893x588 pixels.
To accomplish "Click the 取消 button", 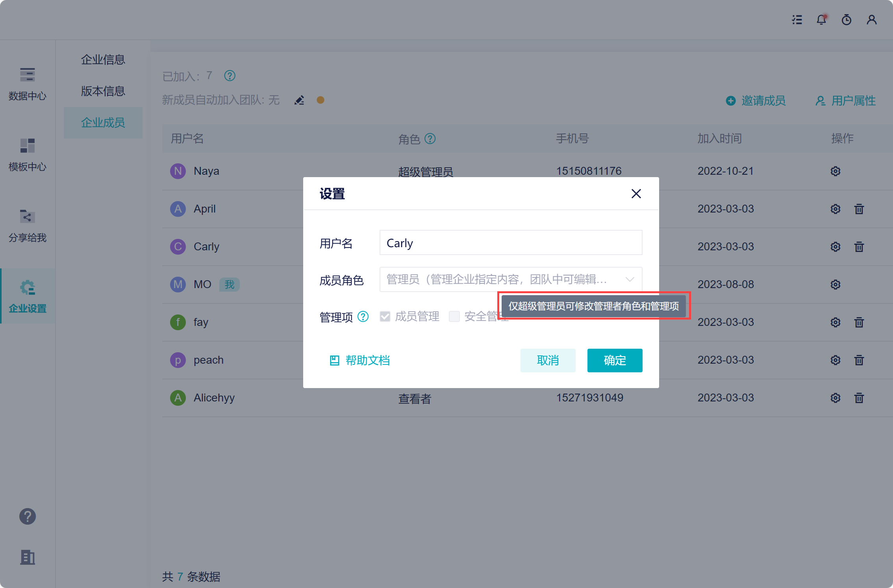I will pos(548,361).
